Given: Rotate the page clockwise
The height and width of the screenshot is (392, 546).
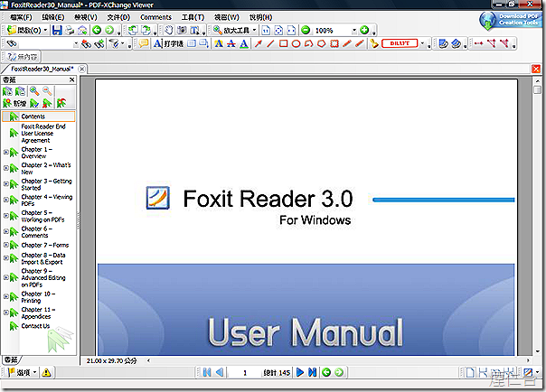Looking at the screenshot, I should point(146,31).
